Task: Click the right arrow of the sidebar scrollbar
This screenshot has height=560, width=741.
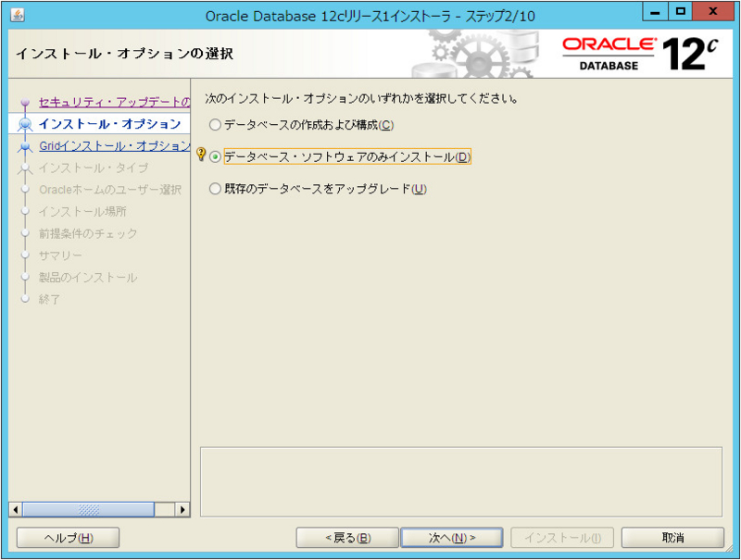Action: 182,509
